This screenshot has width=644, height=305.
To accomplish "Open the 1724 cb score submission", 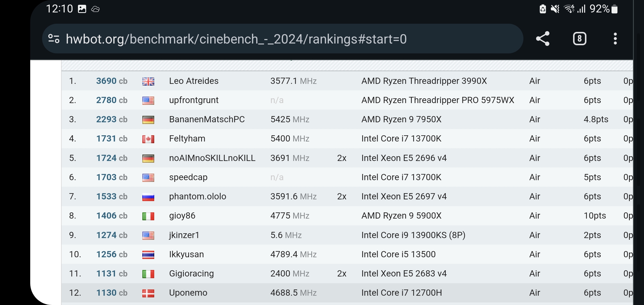I will 112,158.
